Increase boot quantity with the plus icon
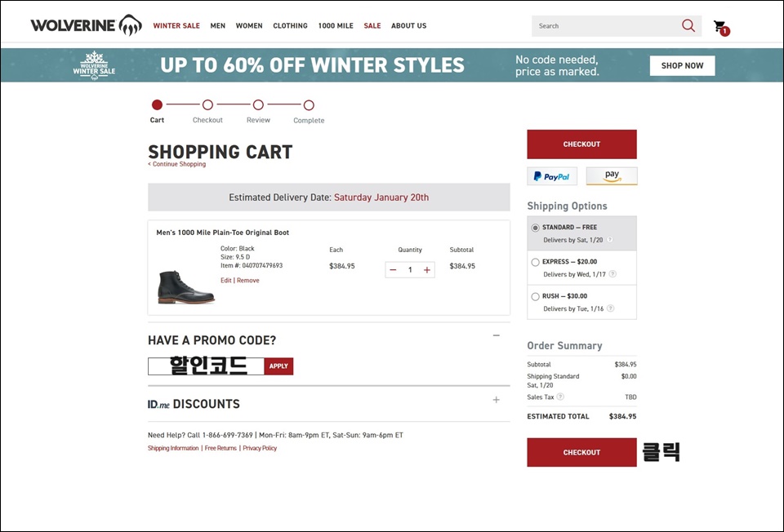The width and height of the screenshot is (784, 532). [x=427, y=270]
